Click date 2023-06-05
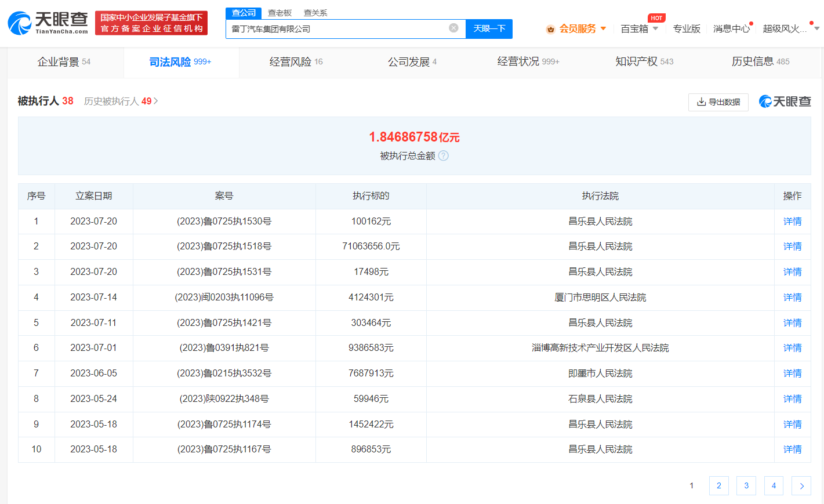This screenshot has height=504, width=824. point(93,374)
